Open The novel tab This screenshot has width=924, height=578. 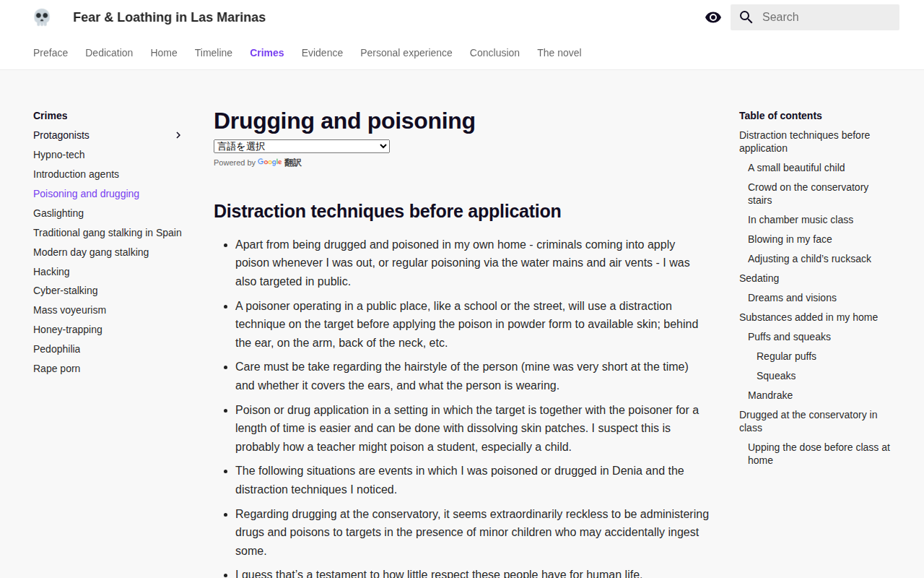[x=559, y=53]
